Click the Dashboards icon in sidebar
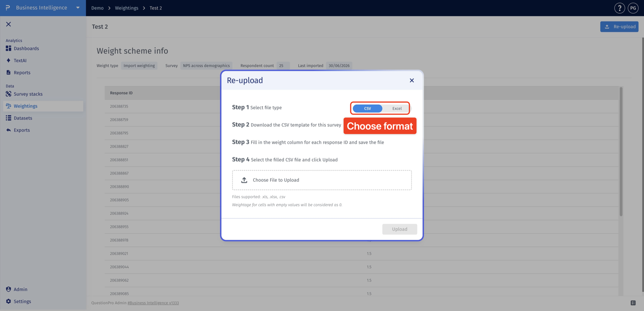Screen dimensions: 644x311 [x=8, y=48]
